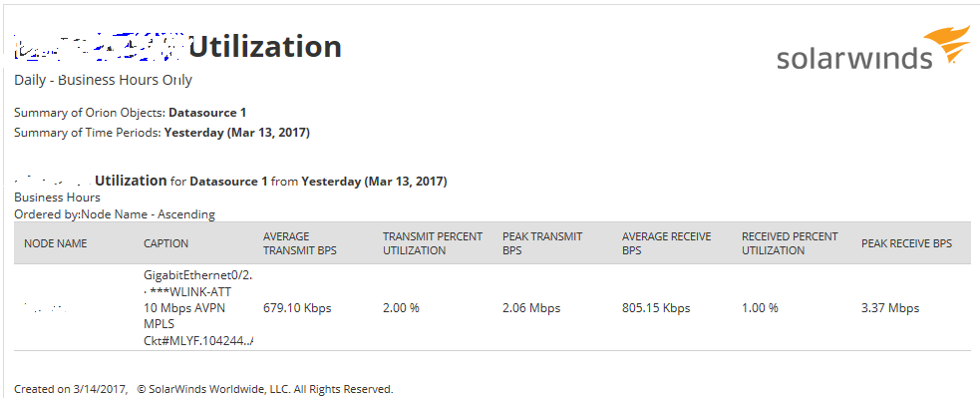Viewport: 980px width, 398px height.
Task: Select the Node Name column header
Action: pos(56,243)
